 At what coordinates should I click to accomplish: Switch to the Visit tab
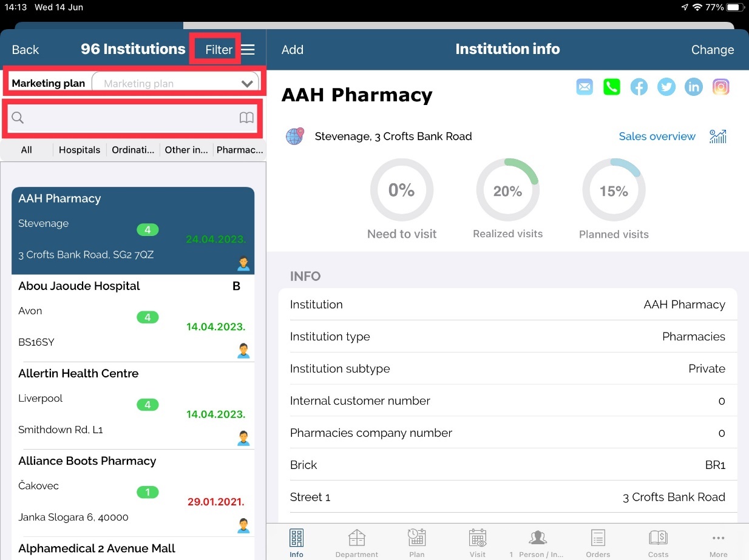pyautogui.click(x=478, y=542)
